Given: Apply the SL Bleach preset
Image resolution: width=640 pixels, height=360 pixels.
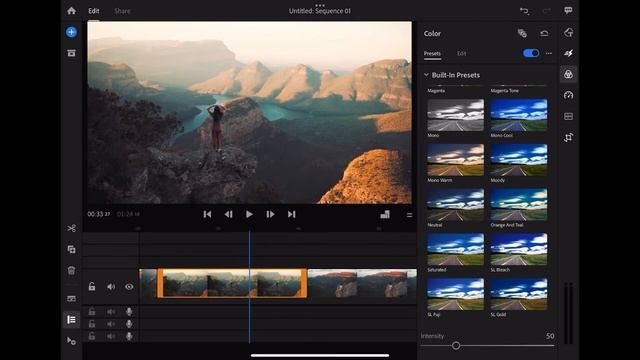Looking at the screenshot, I should point(519,249).
